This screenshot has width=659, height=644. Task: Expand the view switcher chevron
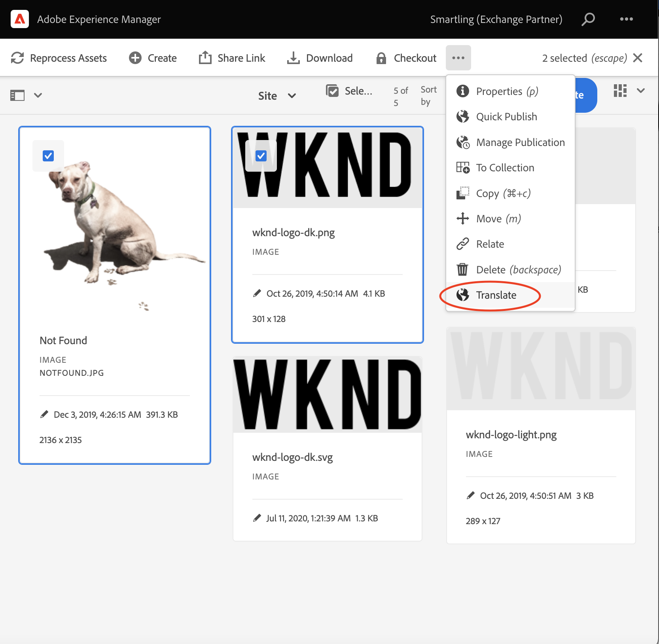[x=641, y=91]
